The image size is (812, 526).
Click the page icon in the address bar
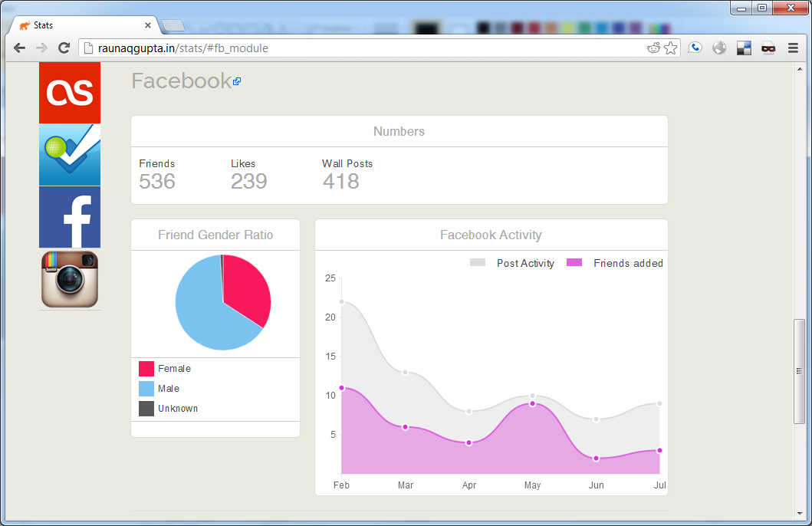pyautogui.click(x=88, y=48)
